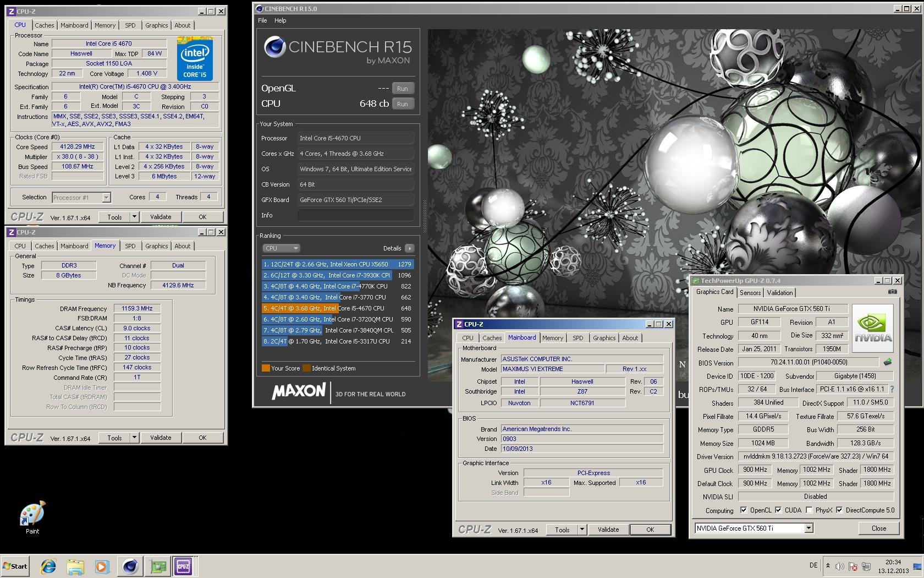924x578 pixels.
Task: Click the GPU-Z taskbar icon
Action: tap(158, 566)
